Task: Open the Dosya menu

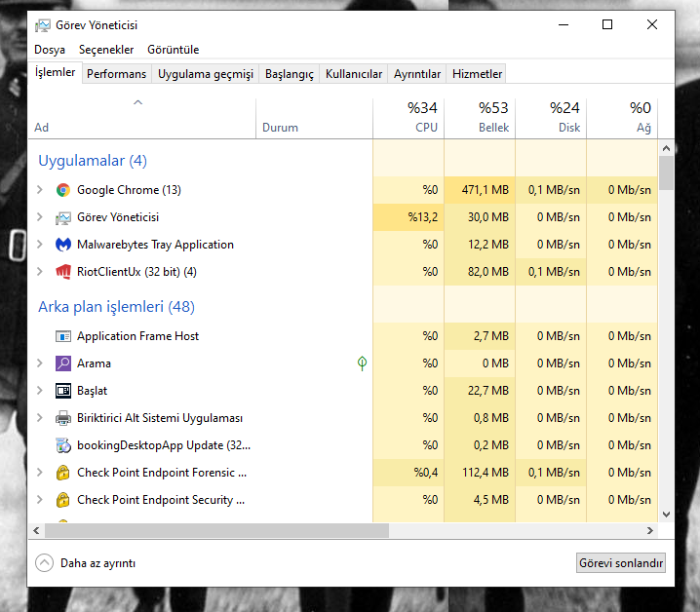Action: point(50,50)
